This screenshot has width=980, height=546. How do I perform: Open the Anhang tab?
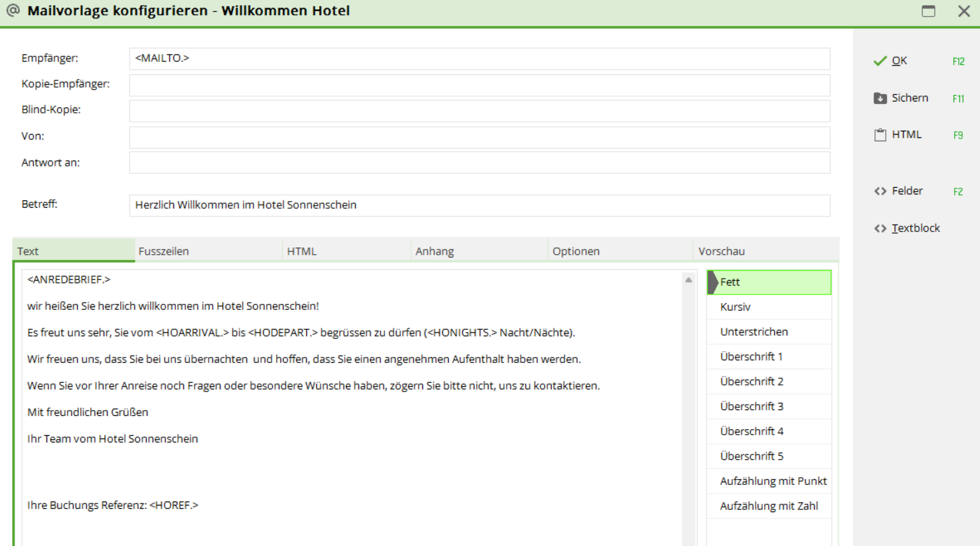pos(434,251)
